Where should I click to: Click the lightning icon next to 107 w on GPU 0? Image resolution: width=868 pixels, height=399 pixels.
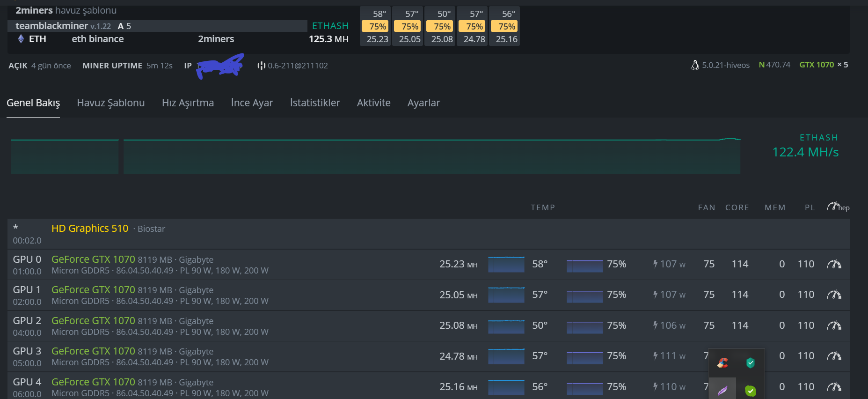(656, 264)
